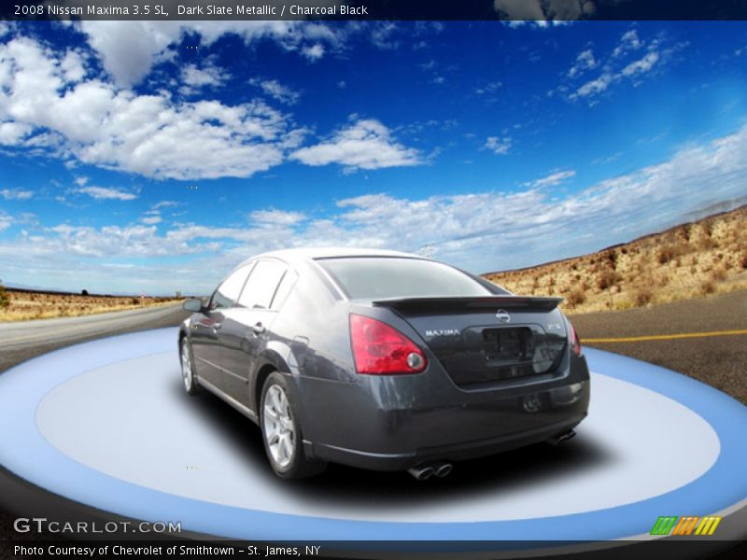Viewport: 747px width, 560px height.
Task: Click the bottom caption bar strip
Action: coord(373,550)
